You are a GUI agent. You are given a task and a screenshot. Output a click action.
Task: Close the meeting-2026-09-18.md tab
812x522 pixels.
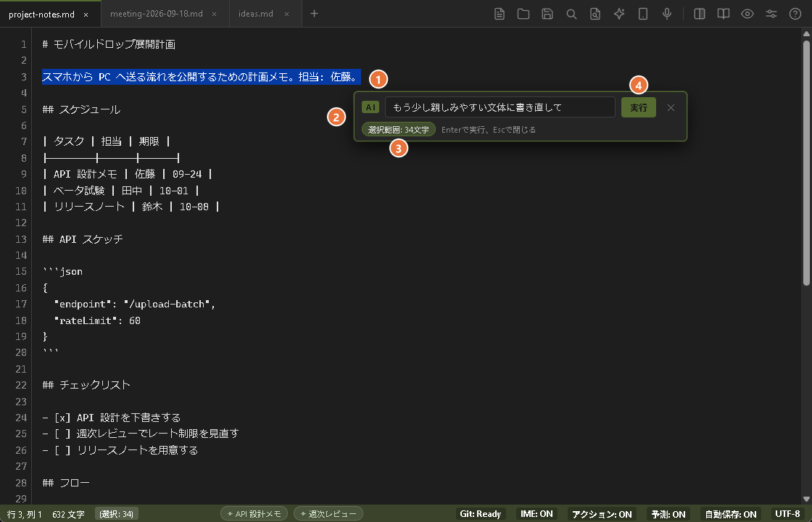[x=214, y=14]
